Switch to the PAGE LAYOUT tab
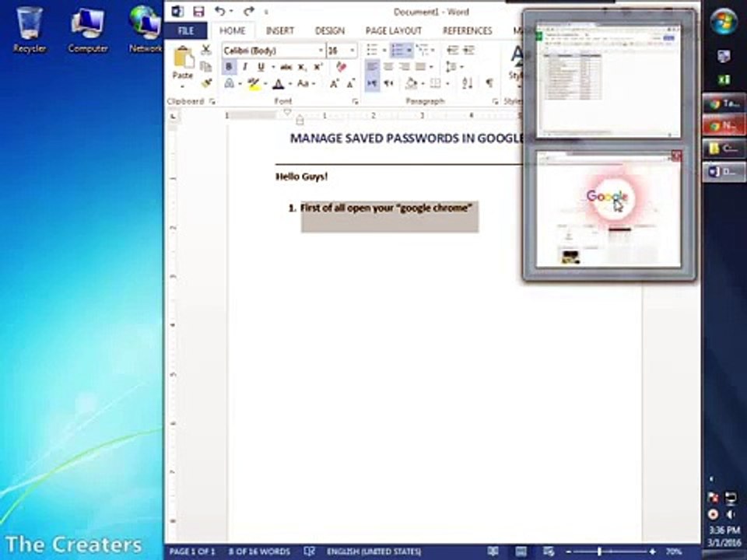Screen dimensions: 747x560 394,31
